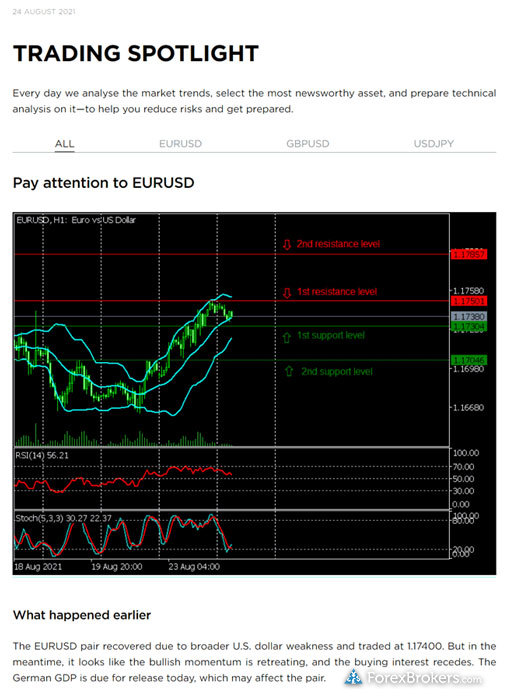Click the '2nd resistance level' label
Viewport: 507px width, 700px height.
point(338,244)
